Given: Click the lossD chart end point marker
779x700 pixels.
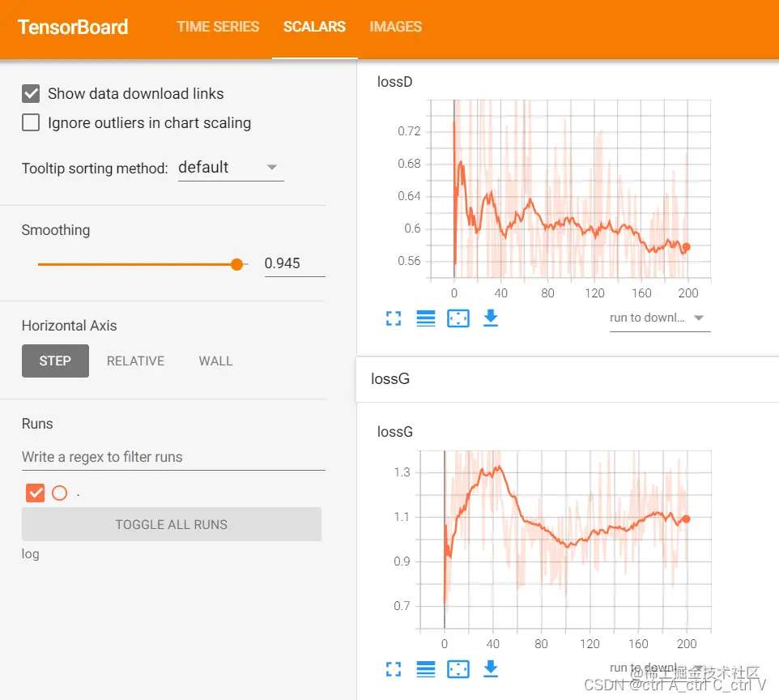Looking at the screenshot, I should [x=687, y=246].
